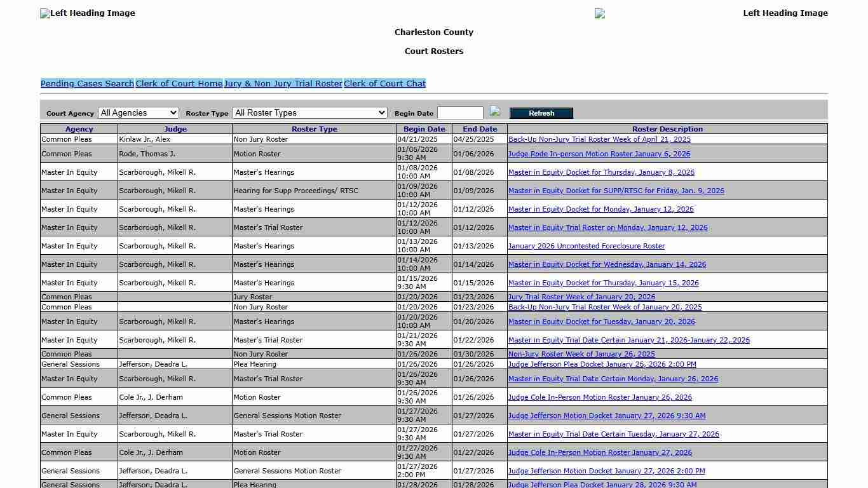The height and width of the screenshot is (488, 868).
Task: View Judge Rode In-person Motion Roster January 6
Action: coord(599,154)
